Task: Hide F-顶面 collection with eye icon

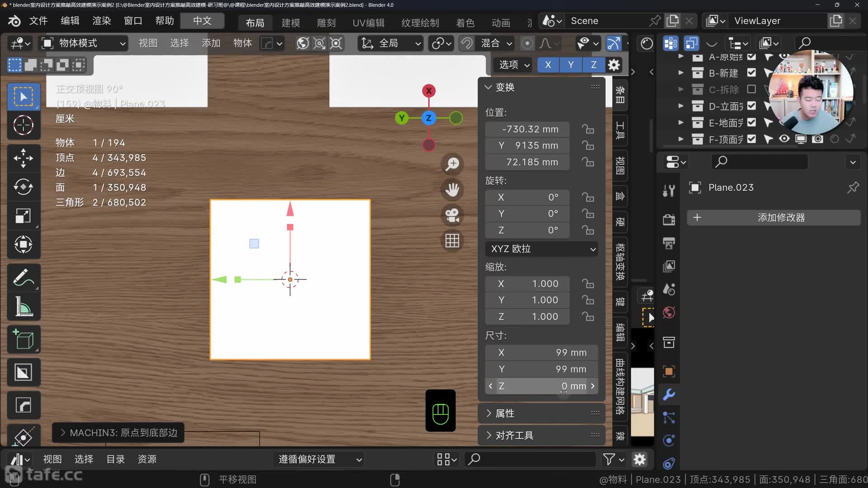Action: [x=784, y=139]
